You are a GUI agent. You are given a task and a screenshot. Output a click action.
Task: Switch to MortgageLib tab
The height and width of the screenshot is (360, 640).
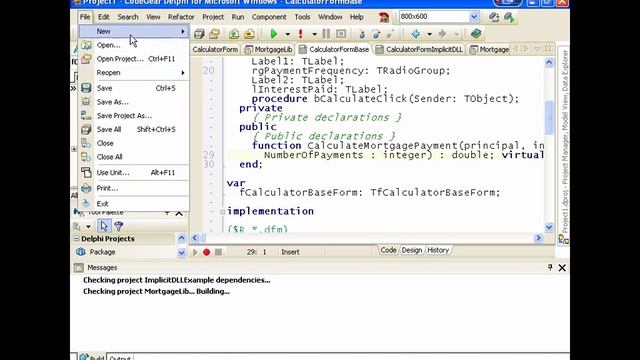(269, 49)
